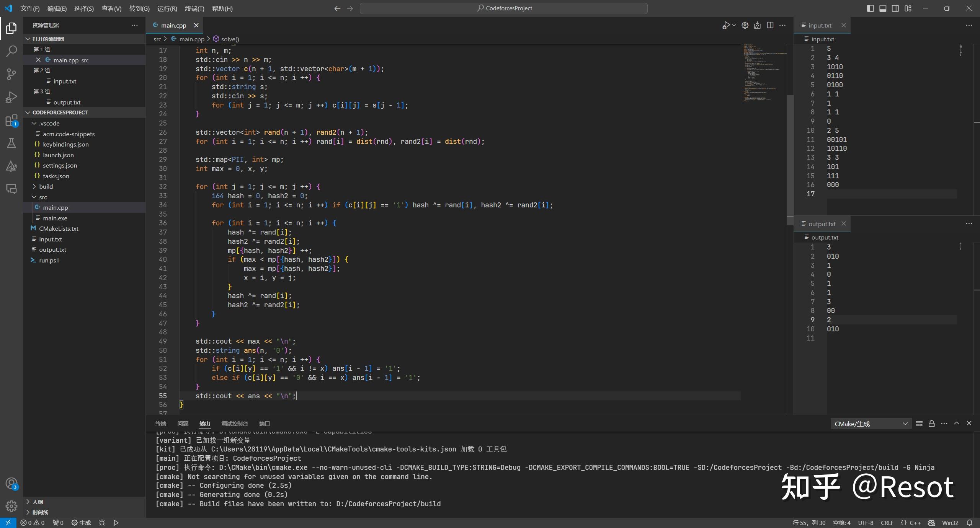Open the Search view in activity bar
The height and width of the screenshot is (528, 980).
[x=11, y=51]
